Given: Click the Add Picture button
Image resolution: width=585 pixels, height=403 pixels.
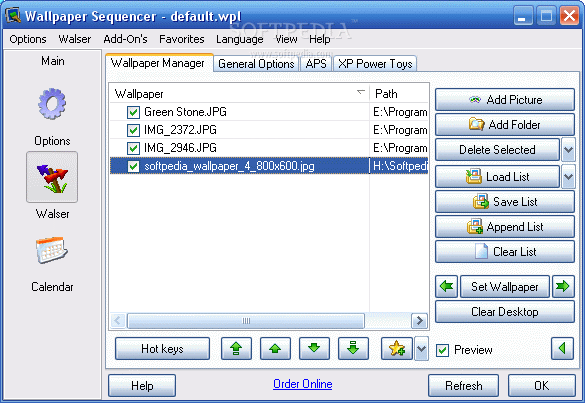Looking at the screenshot, I should point(505,100).
